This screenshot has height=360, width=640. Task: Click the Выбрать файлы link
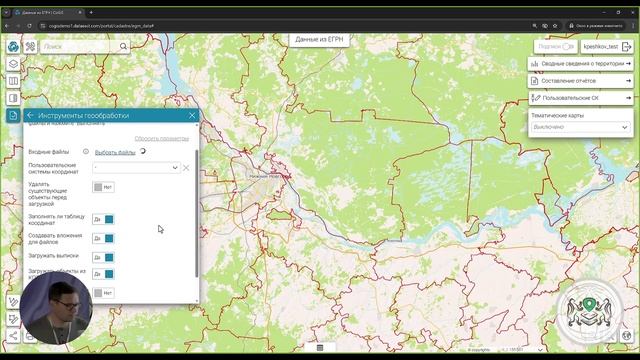point(115,152)
